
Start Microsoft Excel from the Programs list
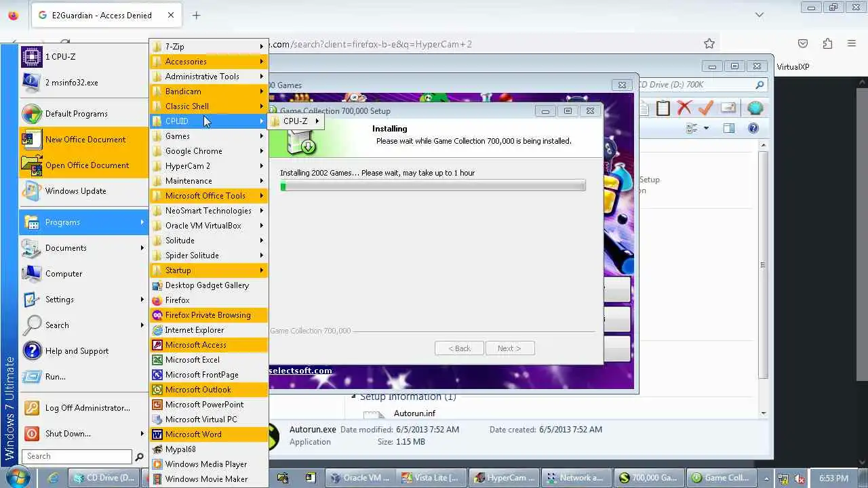209,360
